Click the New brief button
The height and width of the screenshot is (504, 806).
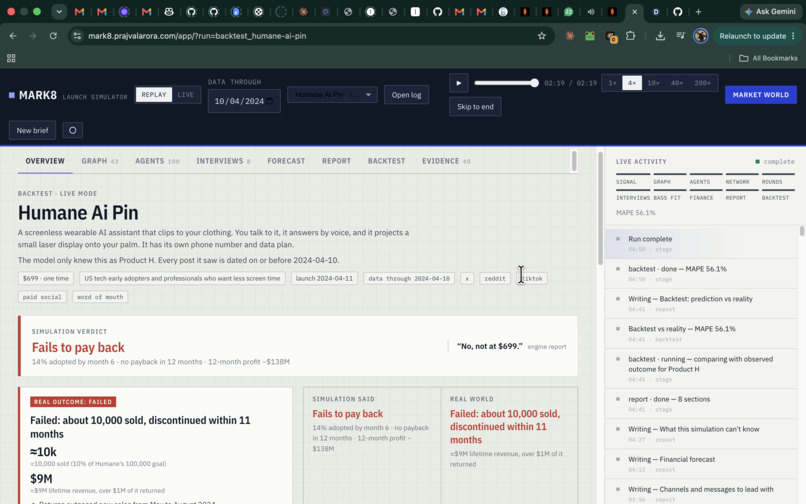(x=32, y=130)
